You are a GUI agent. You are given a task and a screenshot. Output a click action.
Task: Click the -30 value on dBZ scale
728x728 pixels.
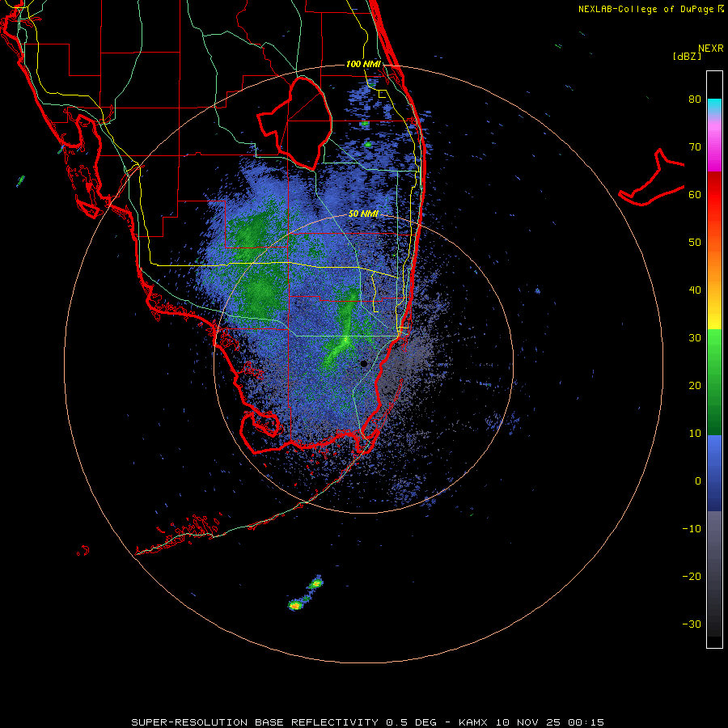point(692,624)
